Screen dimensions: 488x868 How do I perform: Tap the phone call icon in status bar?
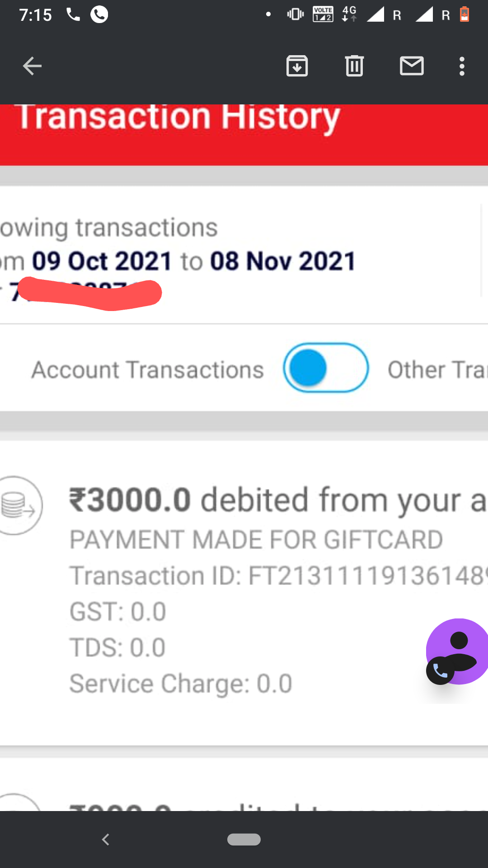point(73,15)
